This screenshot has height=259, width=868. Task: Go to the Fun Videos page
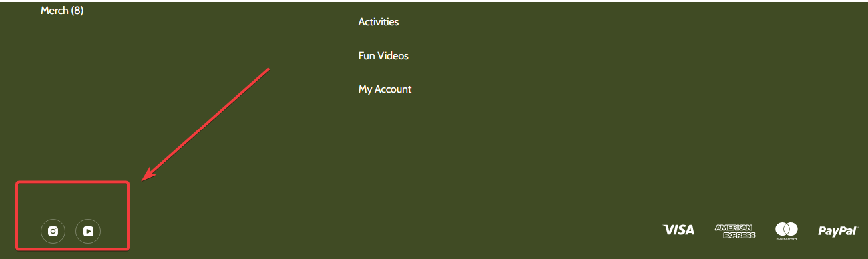coord(383,56)
